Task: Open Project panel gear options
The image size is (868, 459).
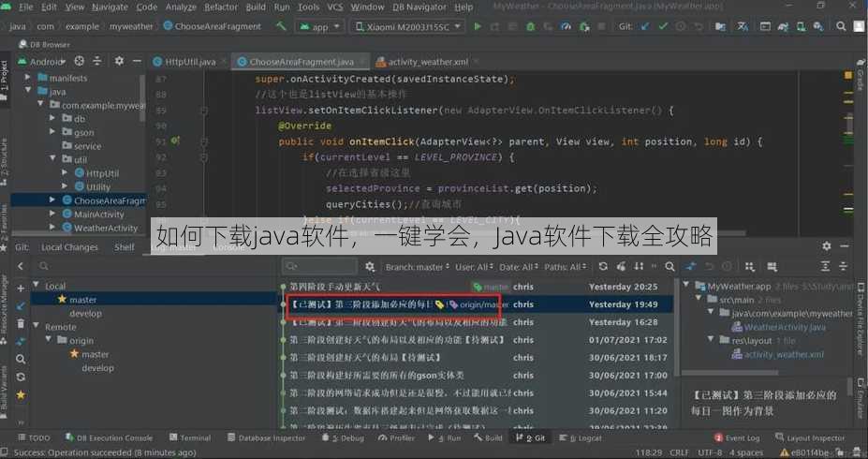Action: pos(119,61)
